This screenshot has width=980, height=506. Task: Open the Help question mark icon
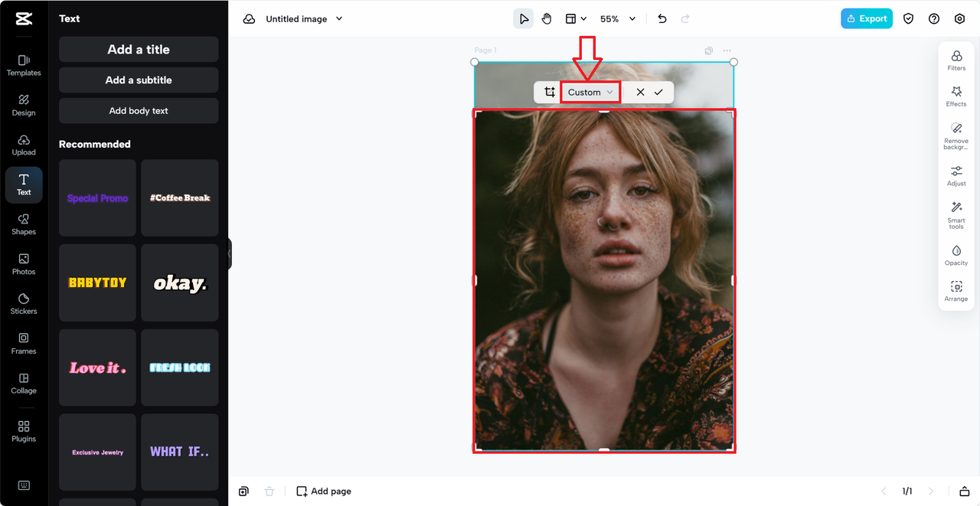tap(934, 19)
